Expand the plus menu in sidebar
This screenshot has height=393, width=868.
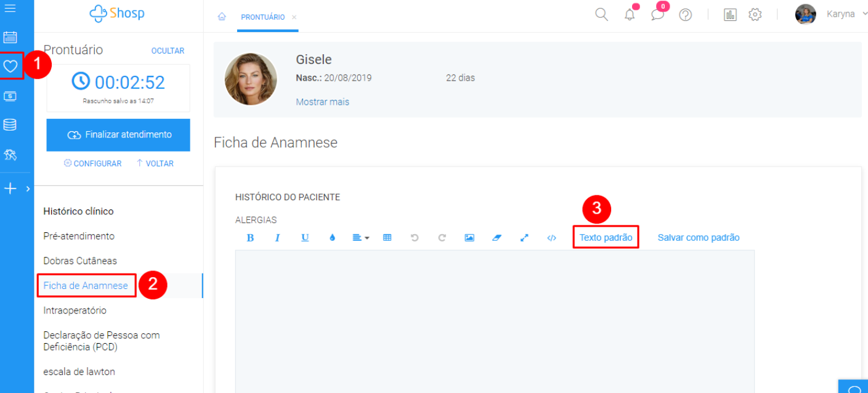[10, 189]
